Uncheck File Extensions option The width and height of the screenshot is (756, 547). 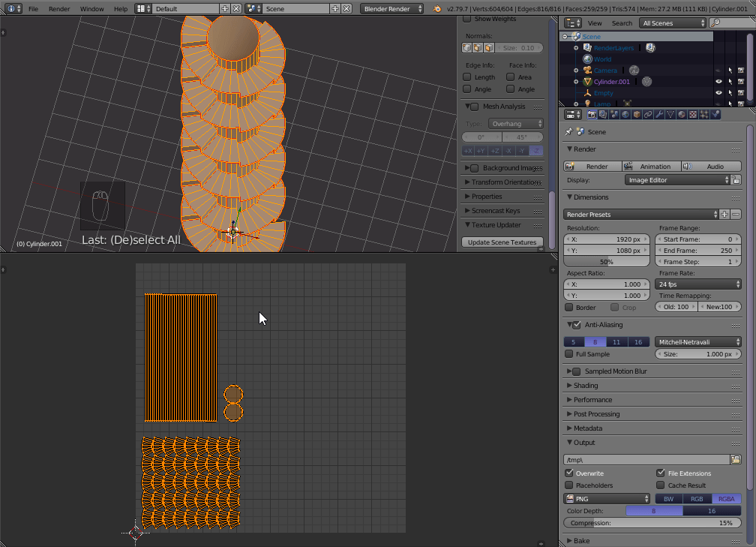661,473
